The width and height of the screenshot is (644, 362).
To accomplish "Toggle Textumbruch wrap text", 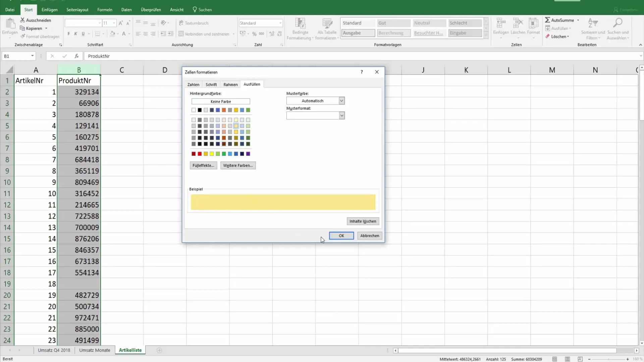I will click(194, 23).
